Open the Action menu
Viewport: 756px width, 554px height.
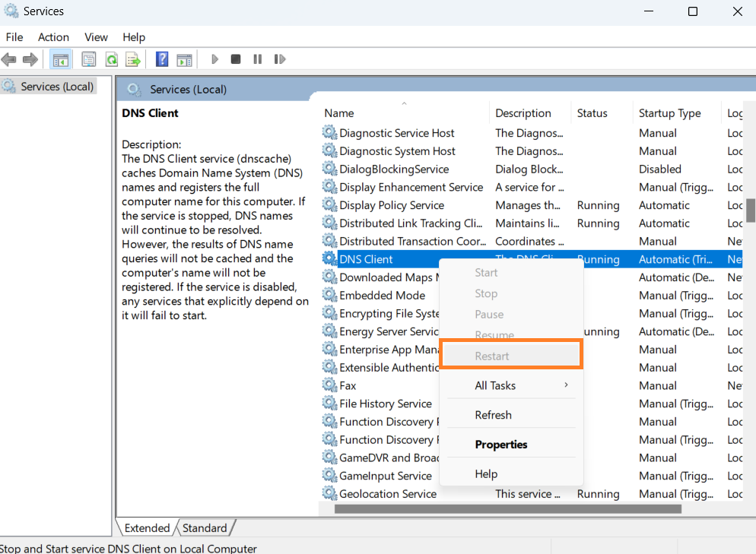click(53, 37)
